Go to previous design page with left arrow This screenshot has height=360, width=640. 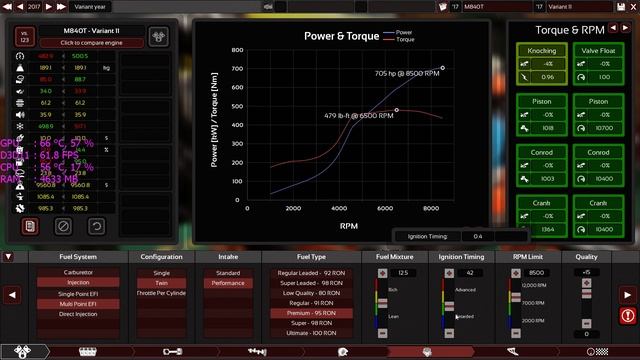pyautogui.click(x=12, y=295)
